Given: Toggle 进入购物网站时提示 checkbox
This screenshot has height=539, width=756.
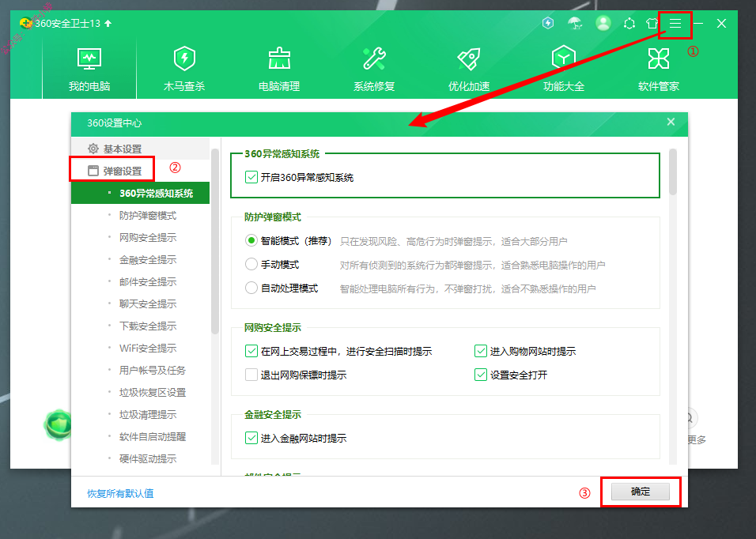Looking at the screenshot, I should coord(481,351).
